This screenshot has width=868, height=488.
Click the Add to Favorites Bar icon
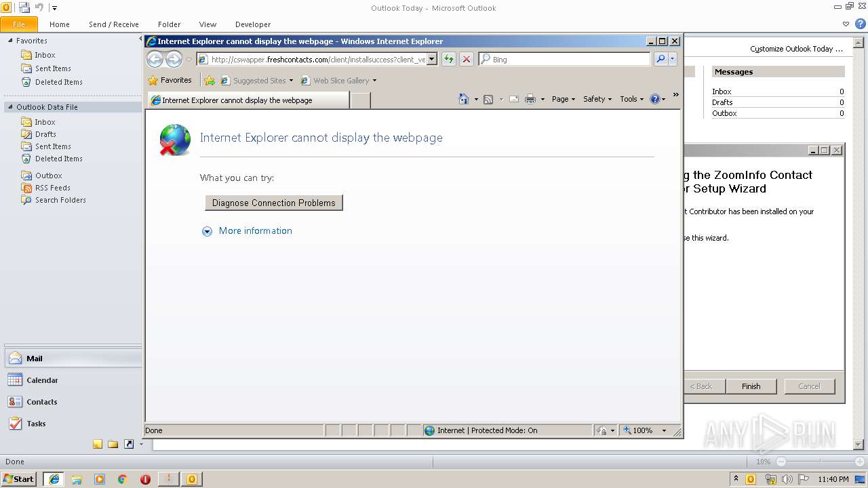tap(210, 81)
